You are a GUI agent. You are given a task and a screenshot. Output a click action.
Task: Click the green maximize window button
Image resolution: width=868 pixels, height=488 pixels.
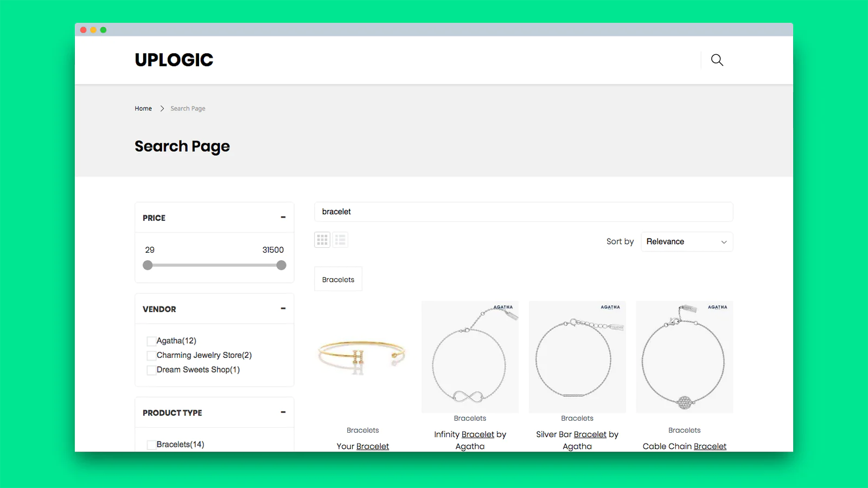tap(103, 30)
